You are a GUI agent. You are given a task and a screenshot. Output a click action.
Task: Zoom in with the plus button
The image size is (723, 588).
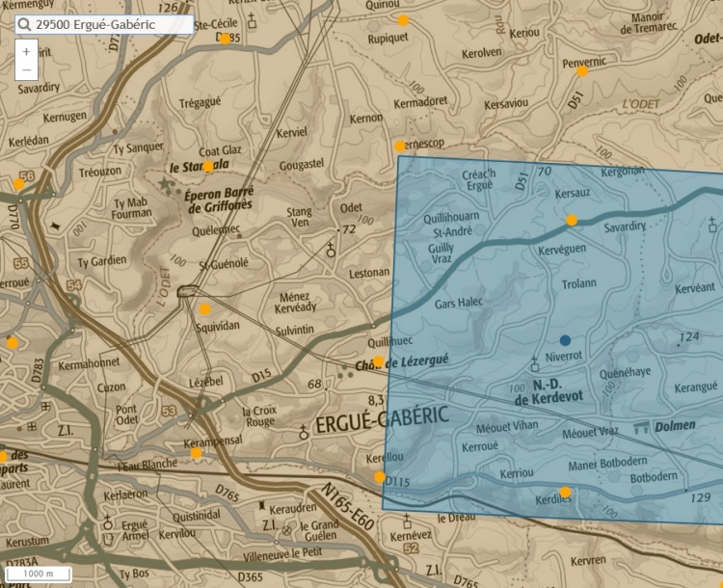(x=26, y=51)
